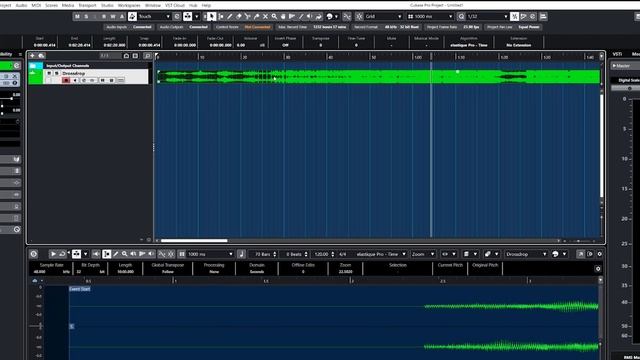
Task: Click the Audio Inputs Connected status
Action: tap(129, 27)
